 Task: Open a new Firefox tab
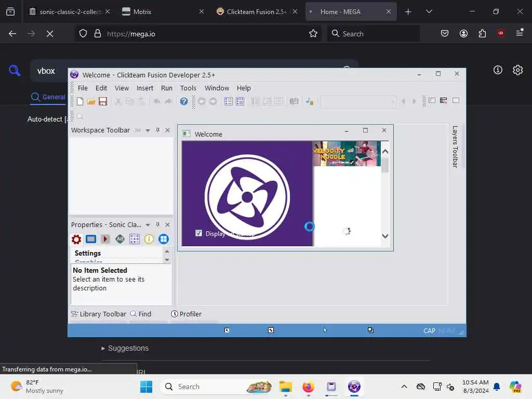pyautogui.click(x=408, y=12)
